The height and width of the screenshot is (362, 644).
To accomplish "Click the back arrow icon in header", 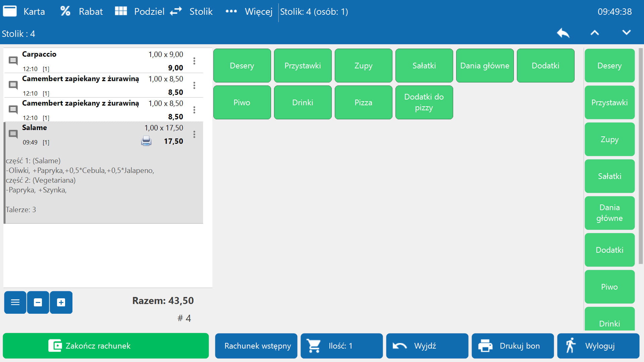I will (563, 33).
